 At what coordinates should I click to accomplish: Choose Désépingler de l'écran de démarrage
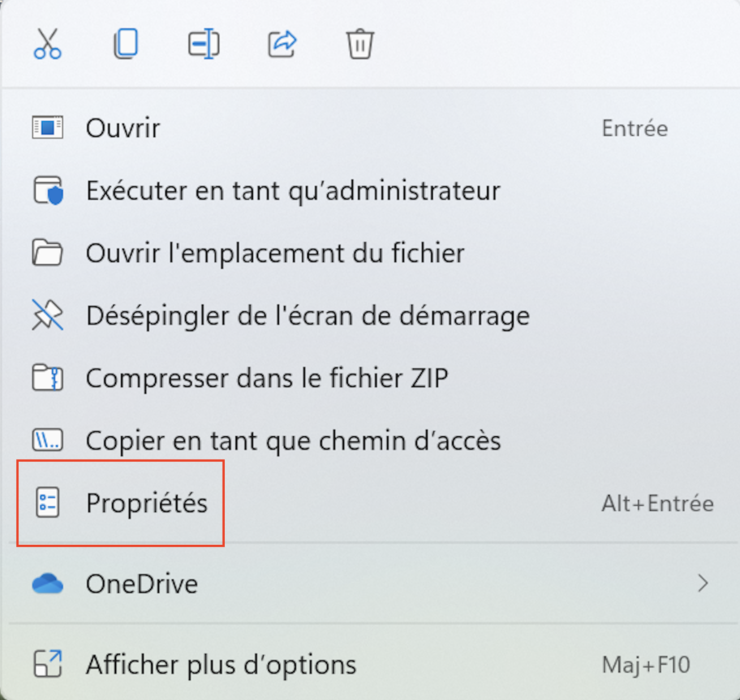click(x=308, y=315)
